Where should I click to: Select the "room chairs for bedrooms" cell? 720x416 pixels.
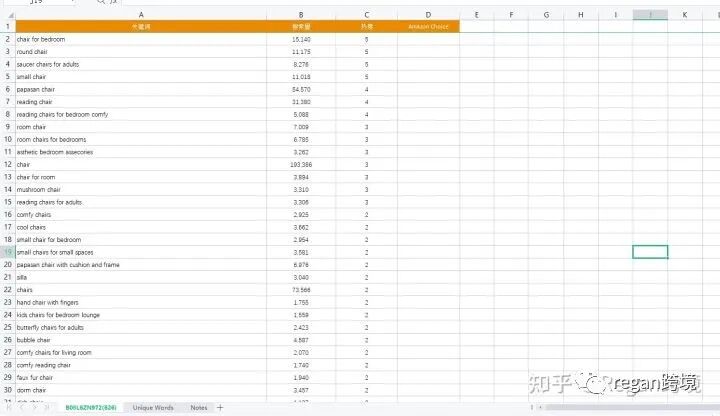[x=141, y=139]
